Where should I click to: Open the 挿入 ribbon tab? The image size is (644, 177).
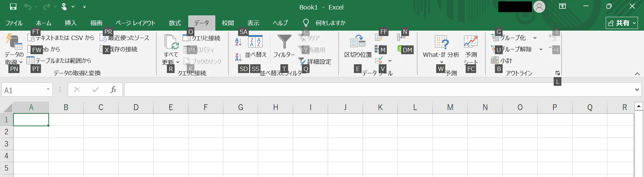pos(71,23)
